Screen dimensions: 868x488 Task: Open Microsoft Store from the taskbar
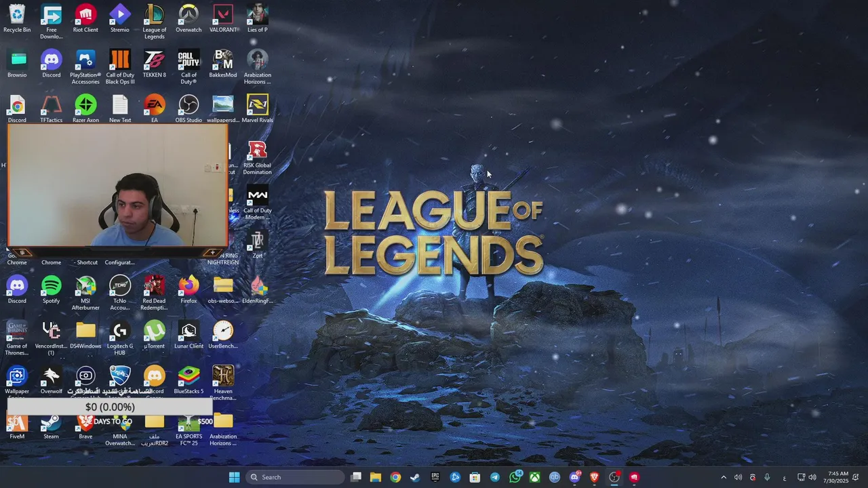point(475,477)
